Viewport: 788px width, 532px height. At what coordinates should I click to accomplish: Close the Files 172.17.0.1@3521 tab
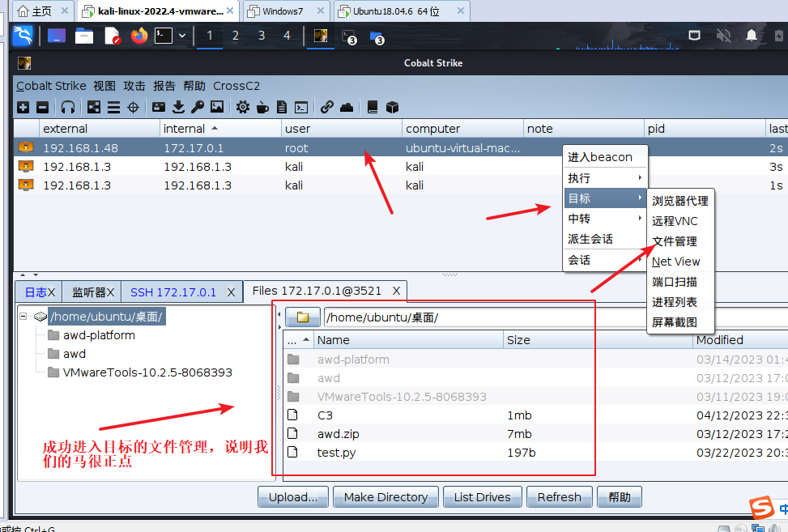click(396, 291)
